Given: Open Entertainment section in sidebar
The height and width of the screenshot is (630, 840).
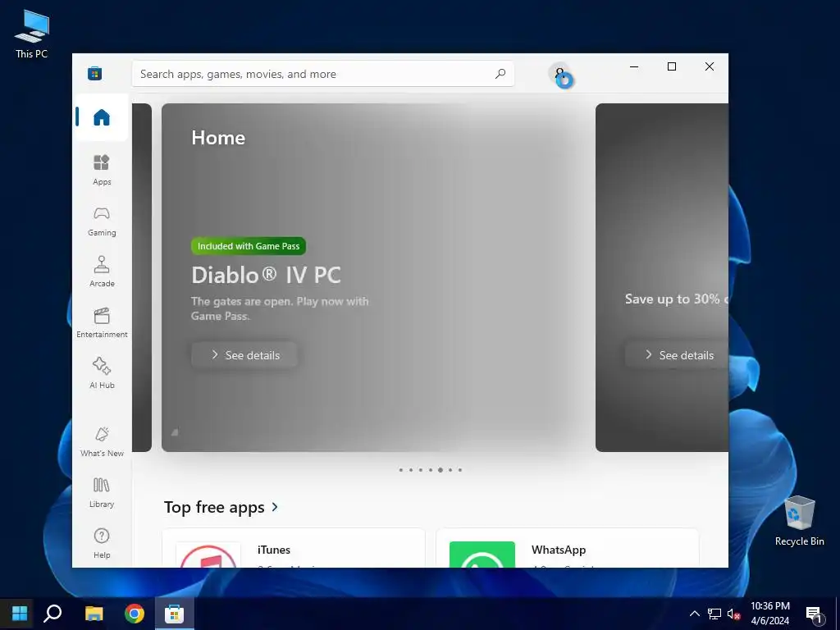Looking at the screenshot, I should coord(101,322).
